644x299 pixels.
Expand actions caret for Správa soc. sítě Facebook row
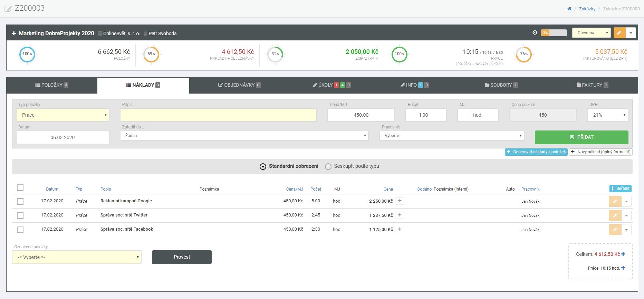click(x=626, y=230)
